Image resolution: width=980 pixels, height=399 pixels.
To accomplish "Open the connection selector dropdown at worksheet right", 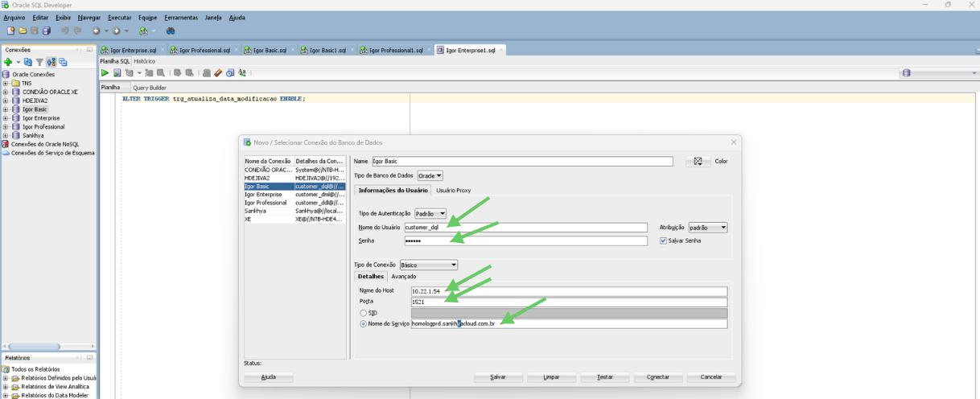I will click(x=938, y=73).
